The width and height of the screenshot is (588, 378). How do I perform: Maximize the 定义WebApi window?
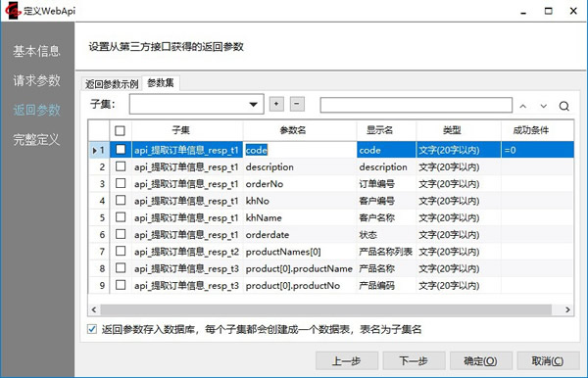point(548,11)
